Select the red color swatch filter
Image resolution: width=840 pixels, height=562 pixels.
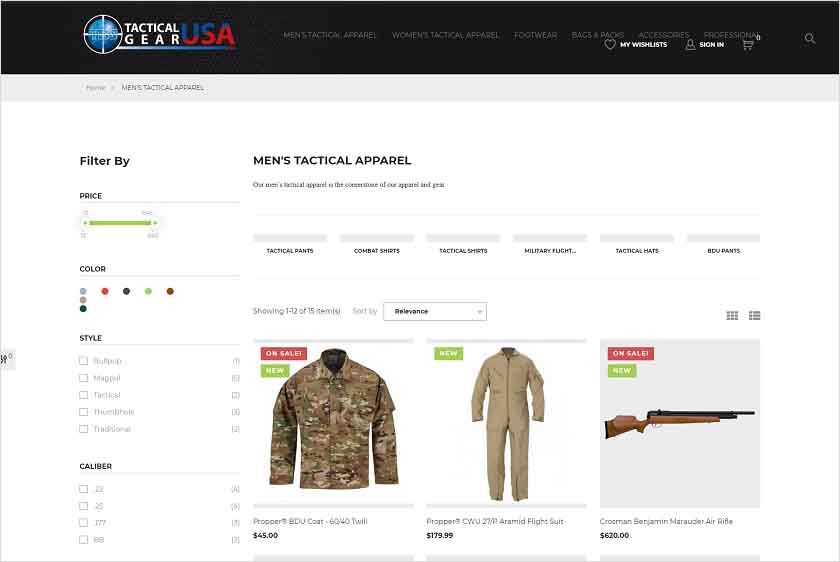coord(105,291)
